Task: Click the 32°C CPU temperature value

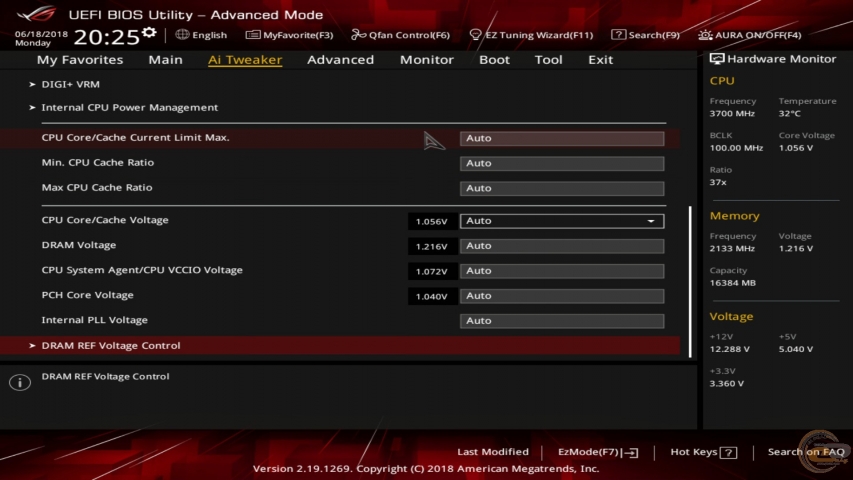Action: pos(789,114)
